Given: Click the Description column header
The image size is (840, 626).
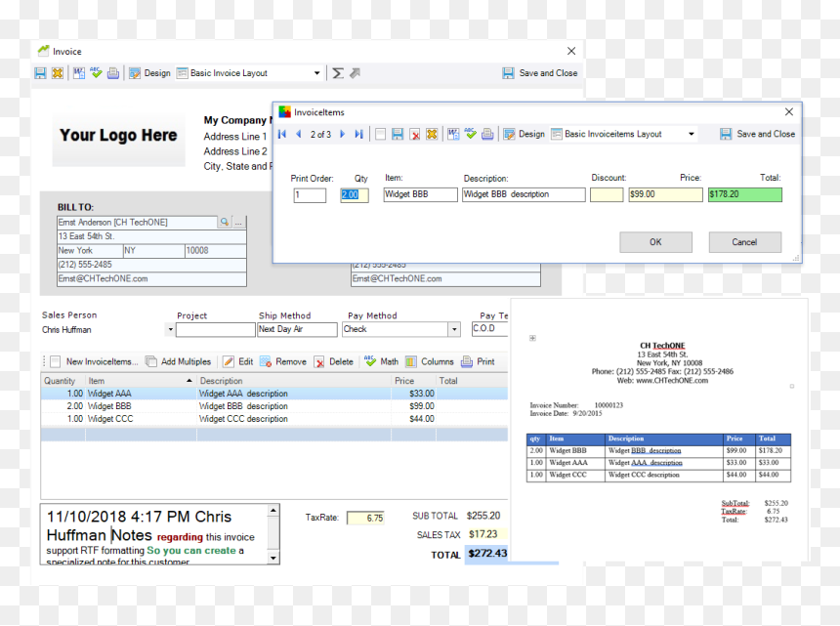Looking at the screenshot, I should [294, 381].
